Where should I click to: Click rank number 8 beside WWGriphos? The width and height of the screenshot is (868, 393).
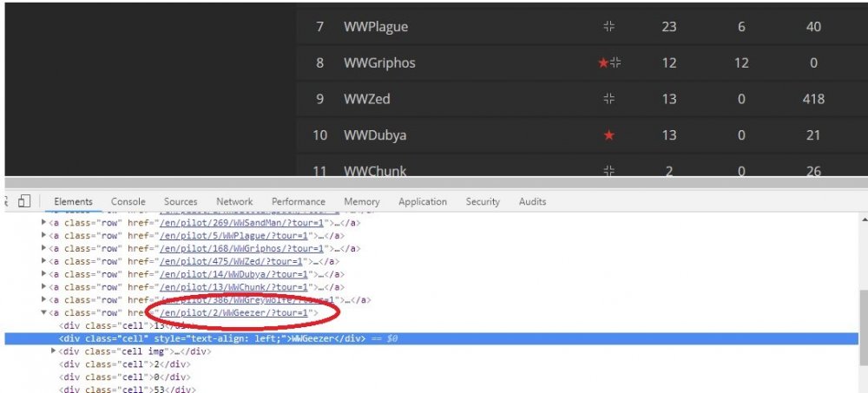[x=320, y=62]
